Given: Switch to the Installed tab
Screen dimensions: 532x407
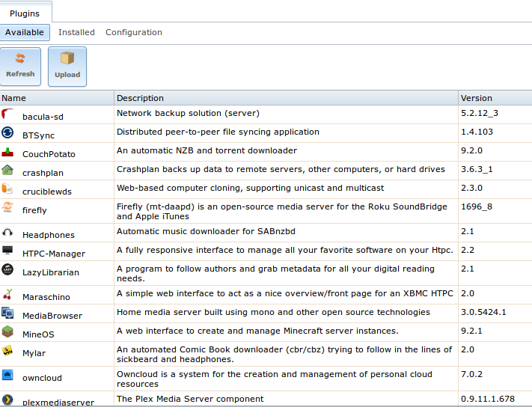Looking at the screenshot, I should point(76,32).
